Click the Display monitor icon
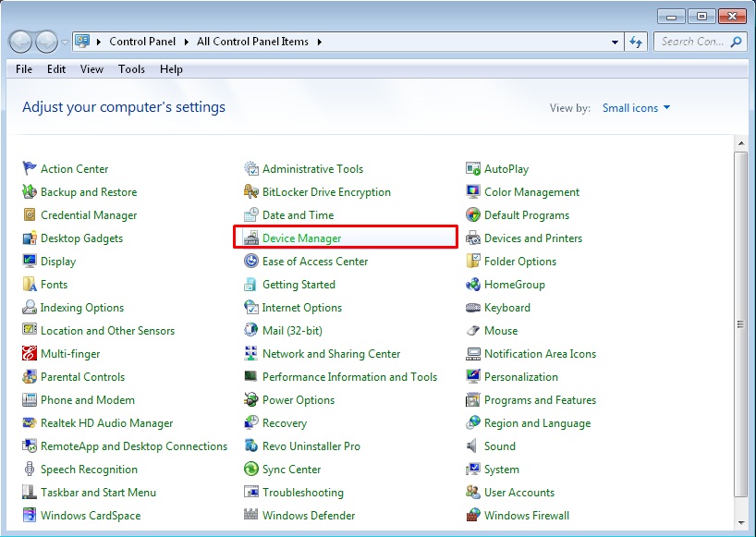 click(30, 261)
